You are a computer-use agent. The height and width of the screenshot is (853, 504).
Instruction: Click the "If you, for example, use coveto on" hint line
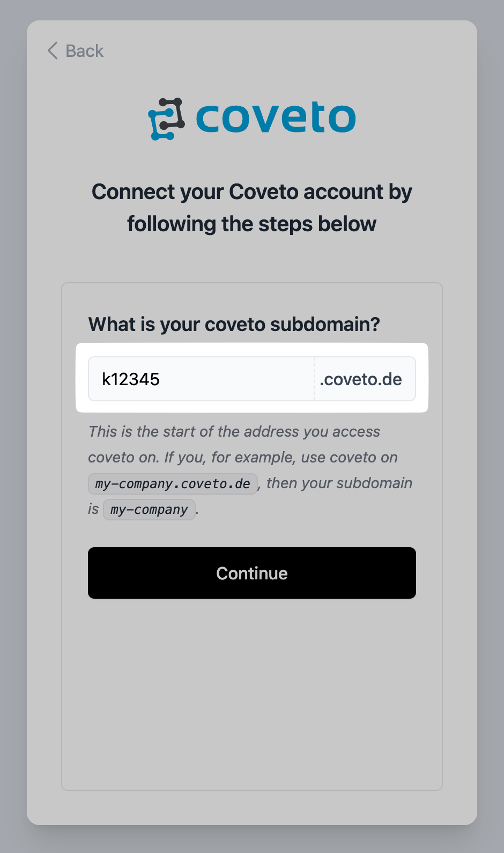click(280, 458)
